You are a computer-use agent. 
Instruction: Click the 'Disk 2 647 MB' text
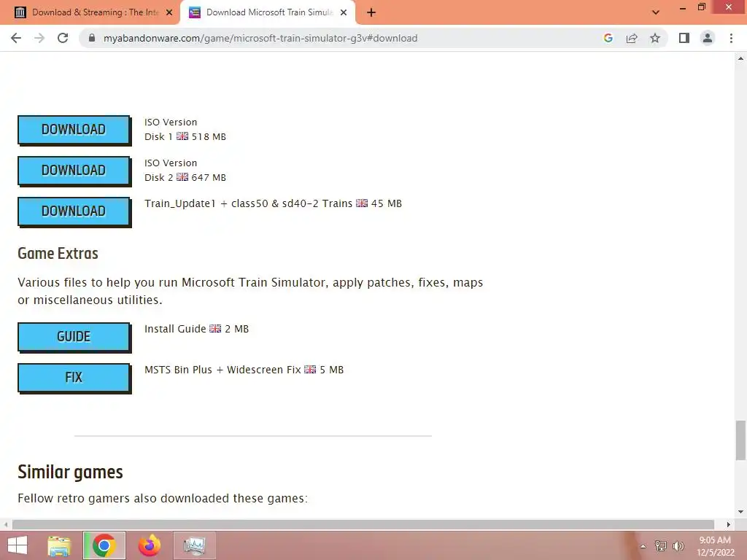(185, 178)
